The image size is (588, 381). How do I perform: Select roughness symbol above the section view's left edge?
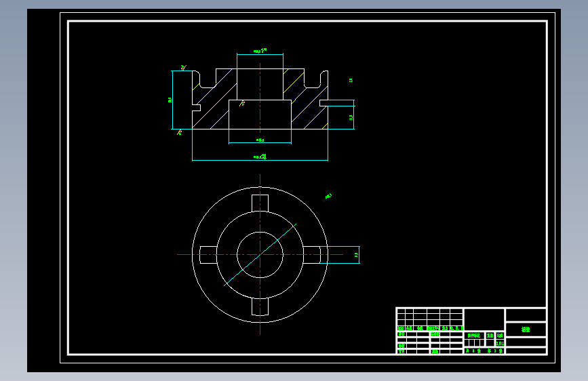[183, 68]
